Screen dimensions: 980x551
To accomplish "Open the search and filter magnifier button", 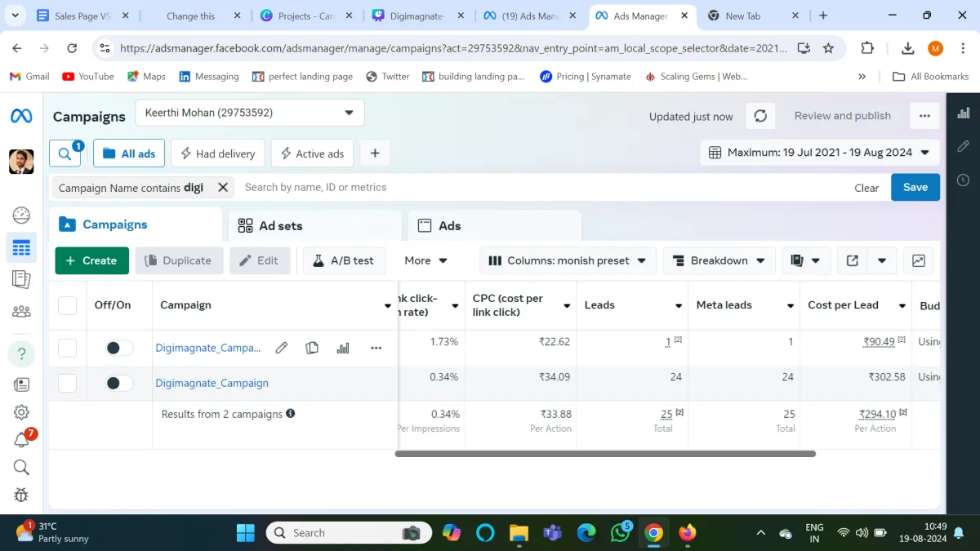I will pyautogui.click(x=65, y=153).
